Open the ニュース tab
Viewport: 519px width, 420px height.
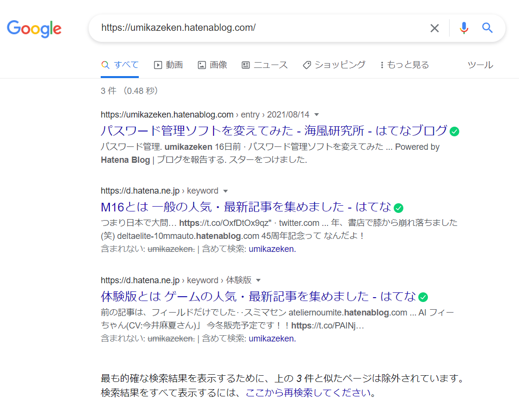265,65
